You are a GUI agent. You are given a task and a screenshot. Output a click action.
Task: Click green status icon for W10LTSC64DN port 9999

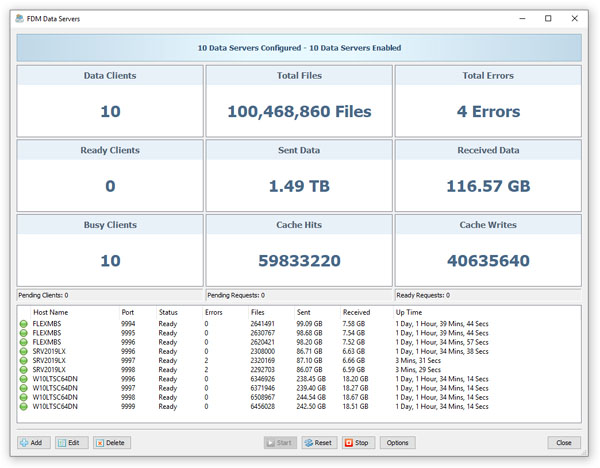click(x=24, y=406)
